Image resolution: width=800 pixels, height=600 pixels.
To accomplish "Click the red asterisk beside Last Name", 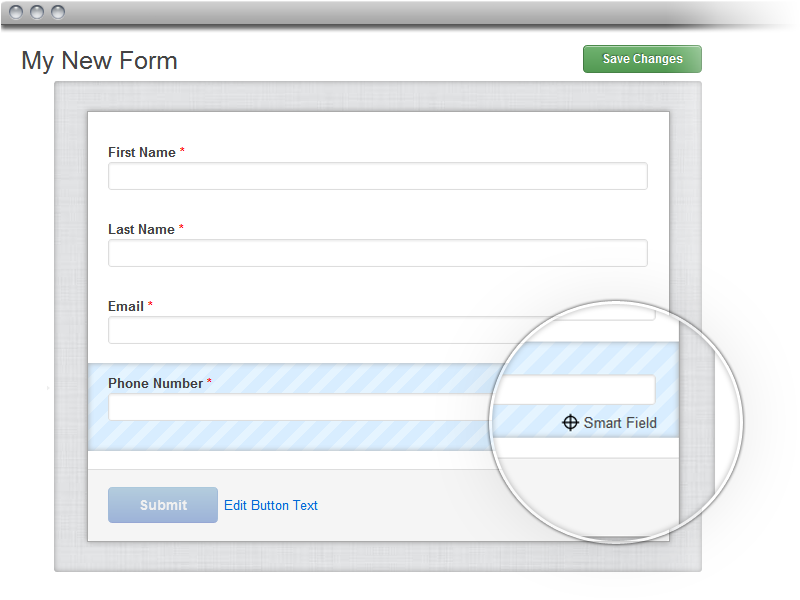I will click(x=181, y=229).
